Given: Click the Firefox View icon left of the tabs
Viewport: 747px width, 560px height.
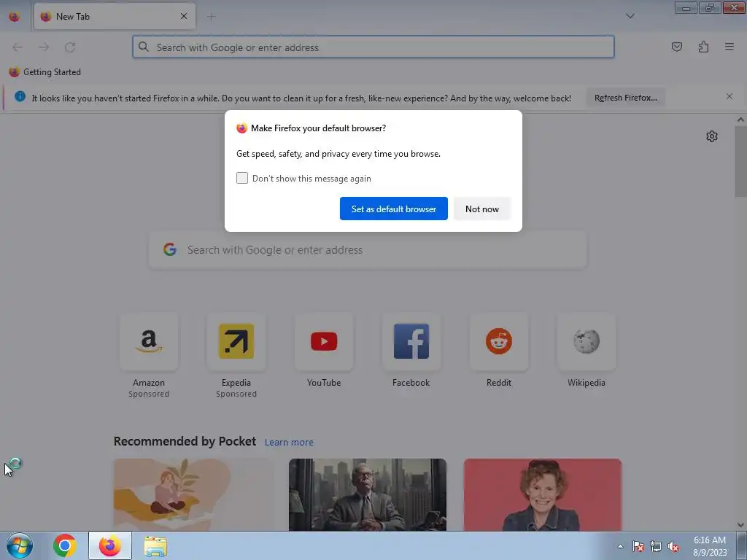Looking at the screenshot, I should coord(15,17).
